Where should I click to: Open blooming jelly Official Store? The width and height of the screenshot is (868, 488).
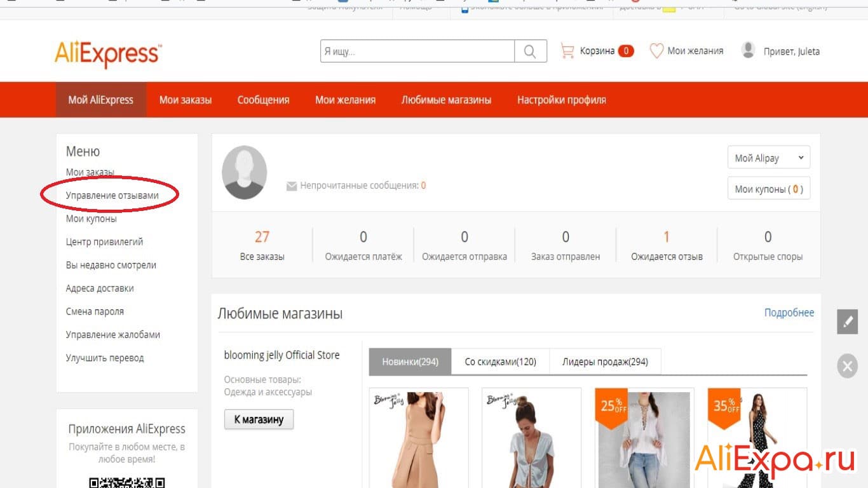282,355
